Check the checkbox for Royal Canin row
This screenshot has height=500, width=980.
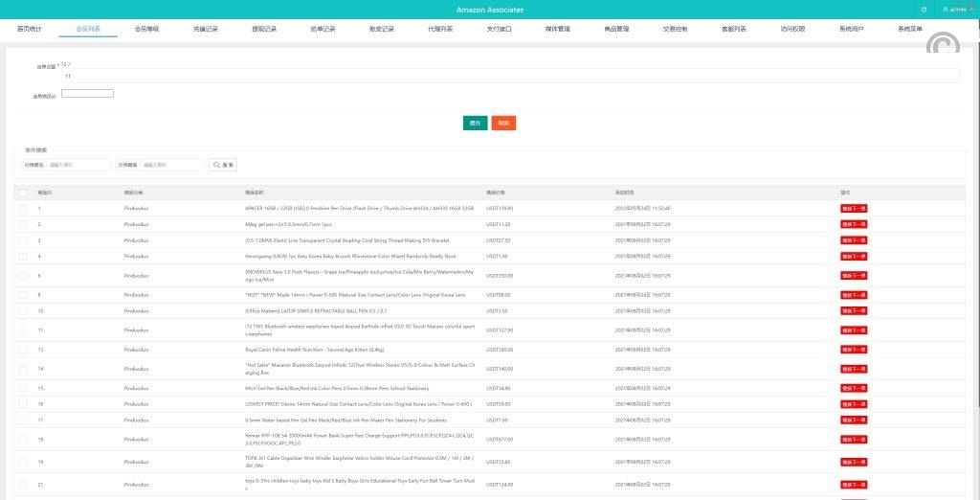pyautogui.click(x=22, y=350)
